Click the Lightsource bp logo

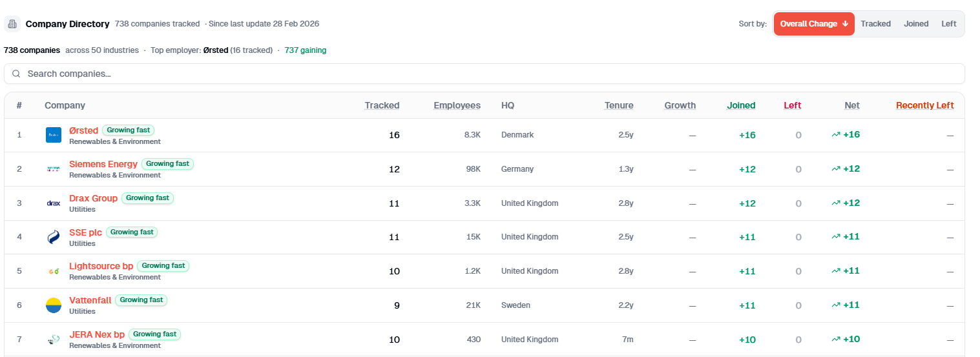pos(54,271)
